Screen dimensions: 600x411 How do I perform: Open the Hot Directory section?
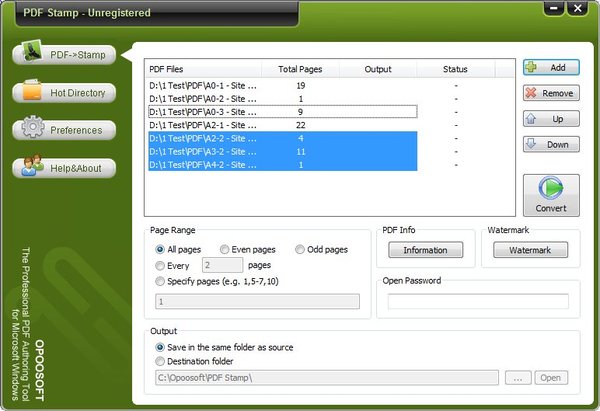64,93
